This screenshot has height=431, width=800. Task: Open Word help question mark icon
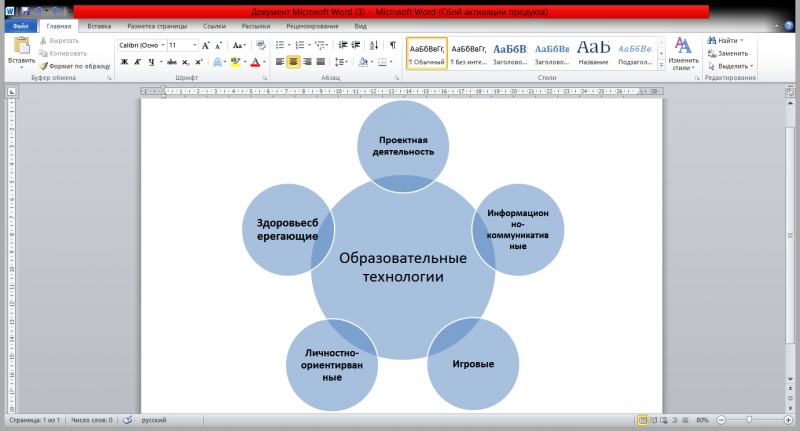pyautogui.click(x=790, y=26)
